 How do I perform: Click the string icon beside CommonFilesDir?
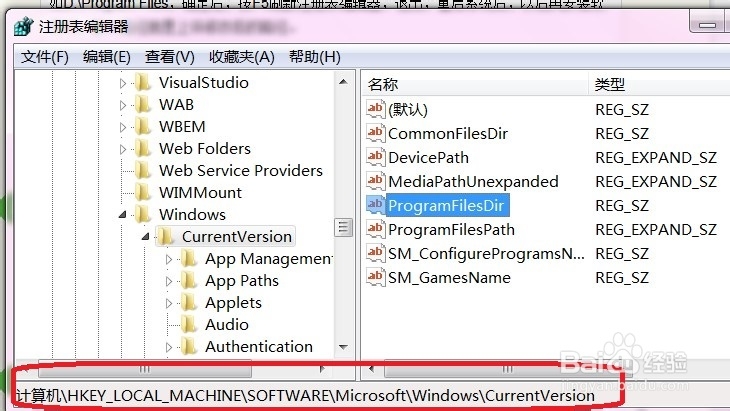[375, 133]
